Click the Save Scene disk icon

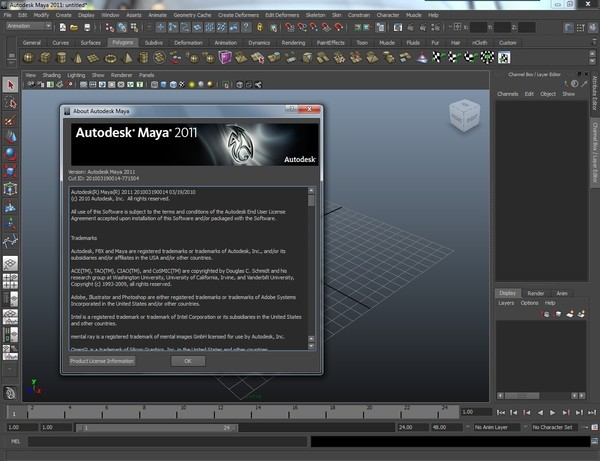87,27
